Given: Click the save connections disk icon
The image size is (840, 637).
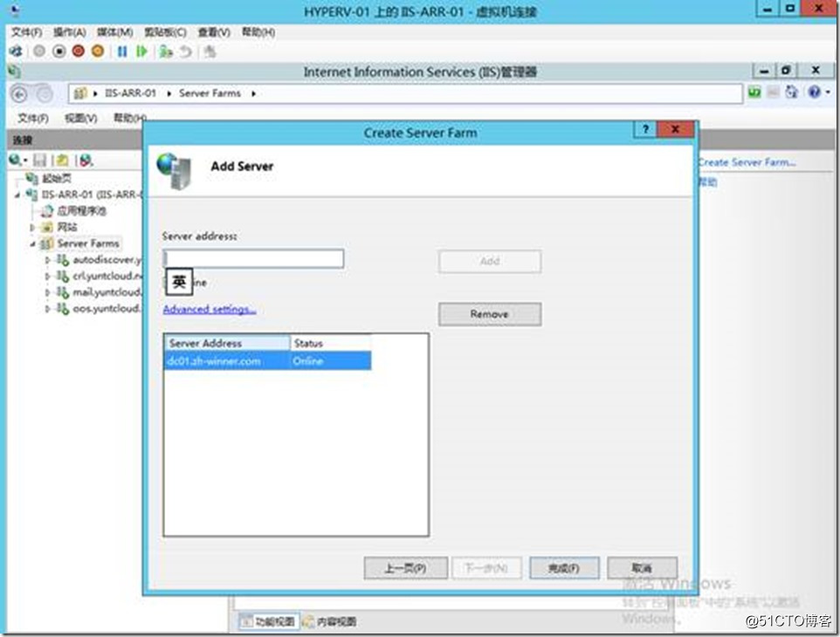Looking at the screenshot, I should [39, 160].
